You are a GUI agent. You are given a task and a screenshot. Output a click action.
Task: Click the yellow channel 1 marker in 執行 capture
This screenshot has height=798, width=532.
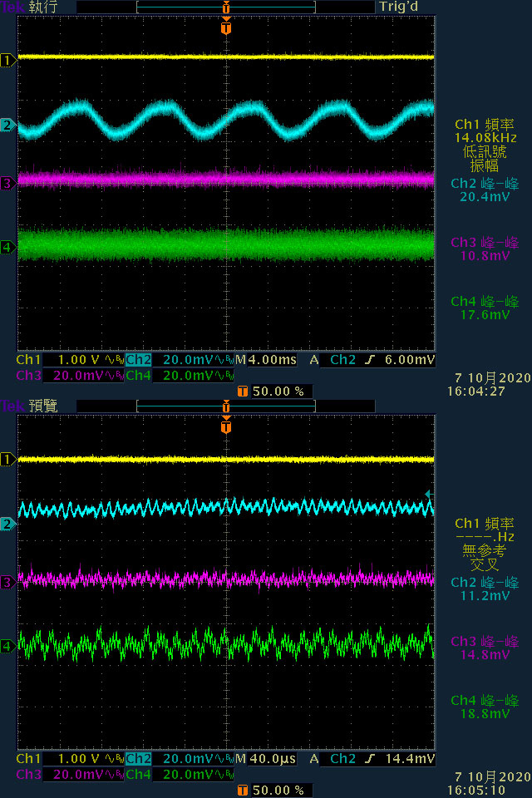(7, 61)
